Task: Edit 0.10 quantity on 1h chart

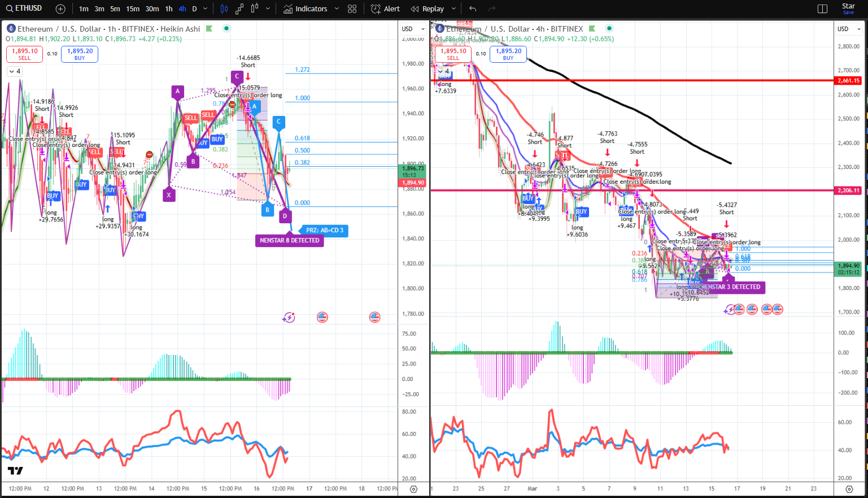Action: tap(52, 54)
